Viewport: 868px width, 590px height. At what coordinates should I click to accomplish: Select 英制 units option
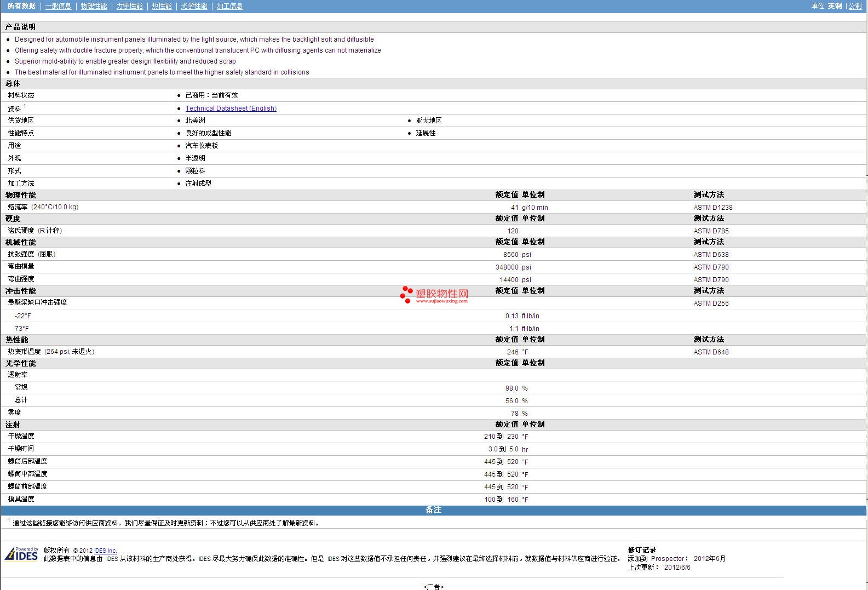coord(835,6)
